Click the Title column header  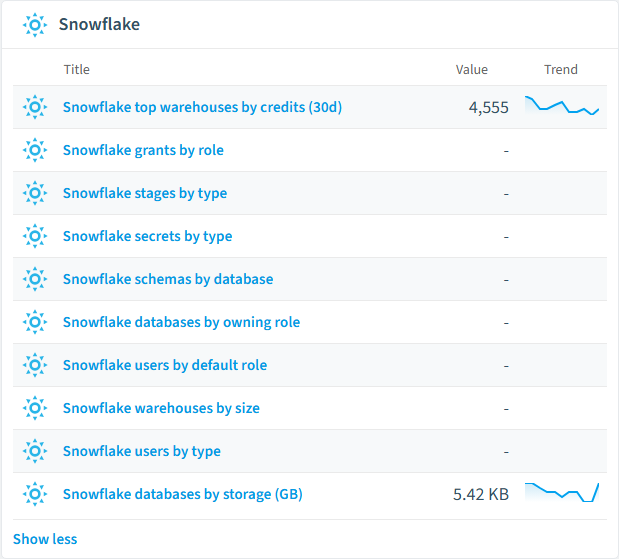[77, 69]
